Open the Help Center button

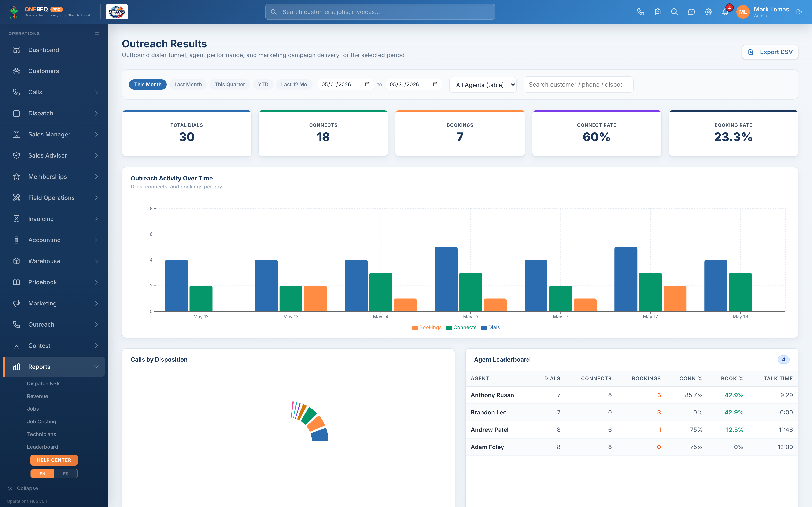pos(54,460)
